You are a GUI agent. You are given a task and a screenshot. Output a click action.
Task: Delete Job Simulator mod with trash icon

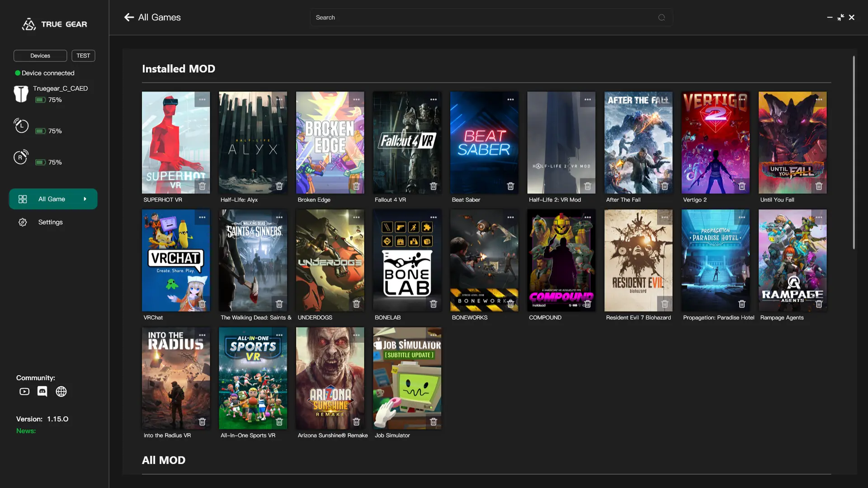(433, 422)
